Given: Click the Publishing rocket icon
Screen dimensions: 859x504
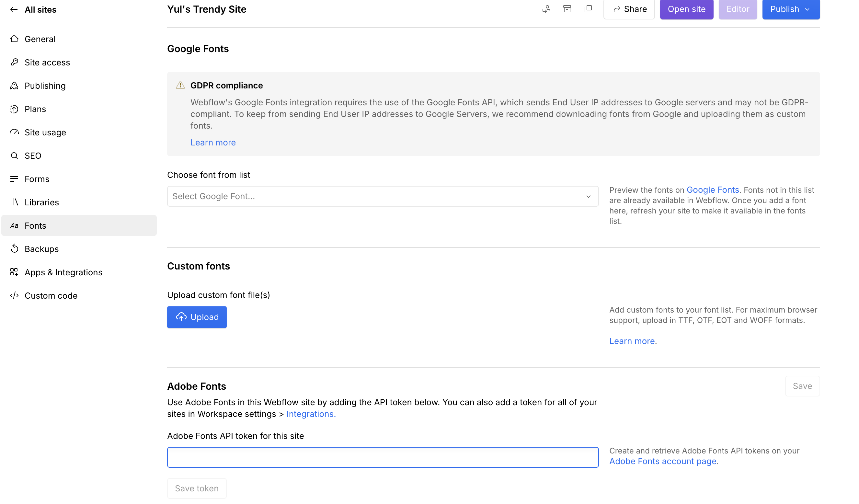Looking at the screenshot, I should tap(14, 86).
